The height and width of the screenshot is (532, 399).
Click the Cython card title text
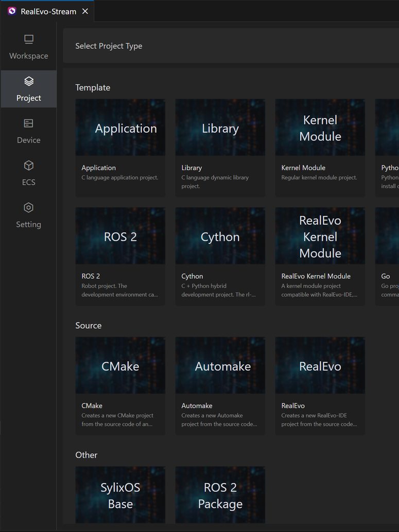[192, 276]
